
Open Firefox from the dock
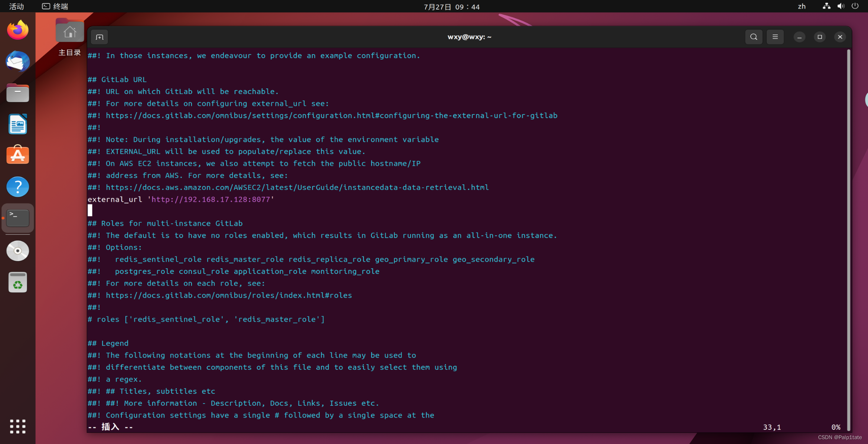(17, 30)
